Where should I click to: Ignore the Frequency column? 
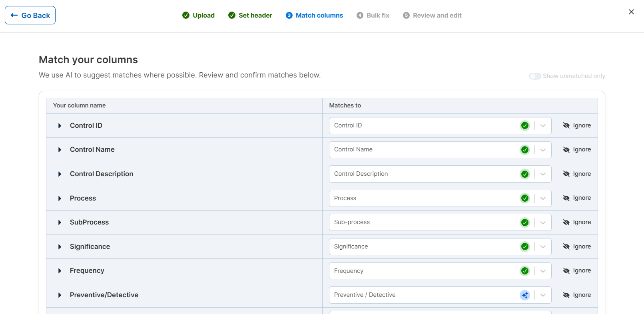[x=577, y=270]
